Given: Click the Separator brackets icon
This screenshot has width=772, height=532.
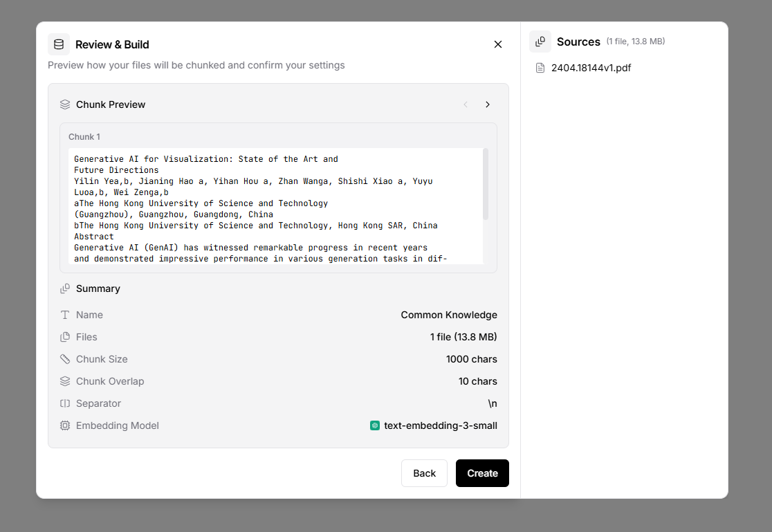Looking at the screenshot, I should (x=65, y=403).
